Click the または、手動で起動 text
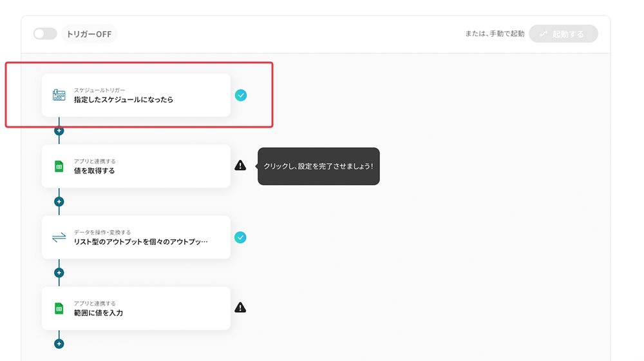Image resolution: width=644 pixels, height=361 pixels. [x=495, y=34]
